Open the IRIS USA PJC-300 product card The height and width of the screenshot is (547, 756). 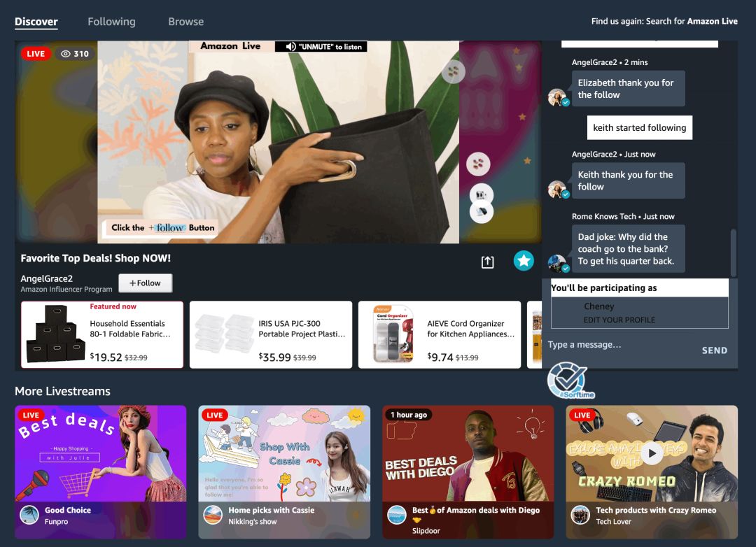pos(271,335)
